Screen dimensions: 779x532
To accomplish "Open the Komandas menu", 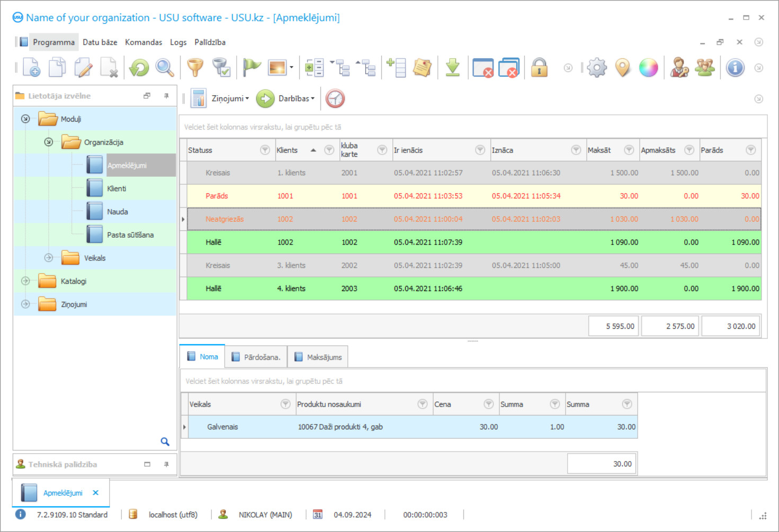I will tap(144, 42).
